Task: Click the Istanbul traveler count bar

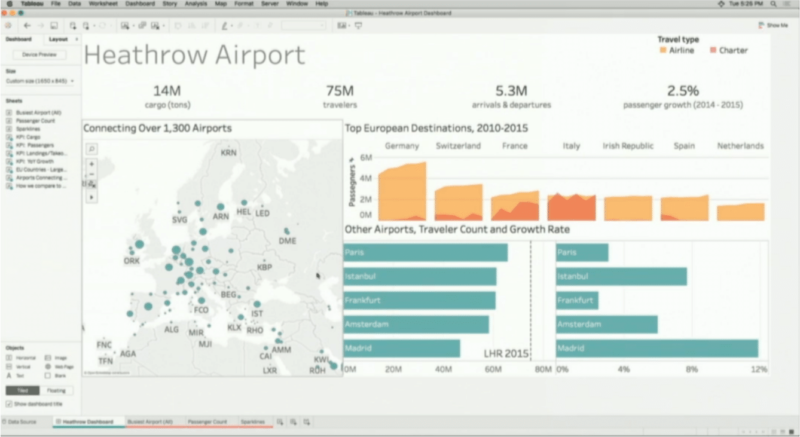Action: 420,276
